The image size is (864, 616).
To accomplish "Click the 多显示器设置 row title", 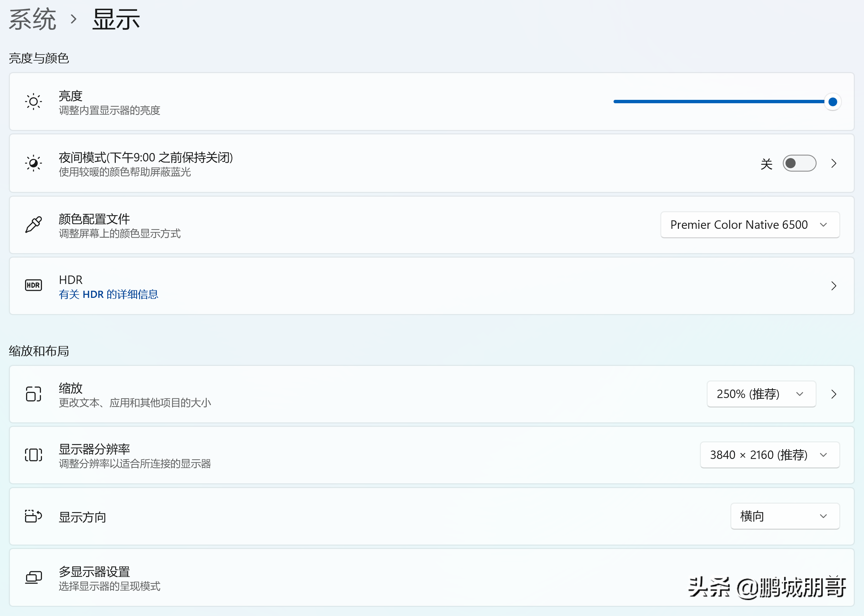I will point(94,572).
